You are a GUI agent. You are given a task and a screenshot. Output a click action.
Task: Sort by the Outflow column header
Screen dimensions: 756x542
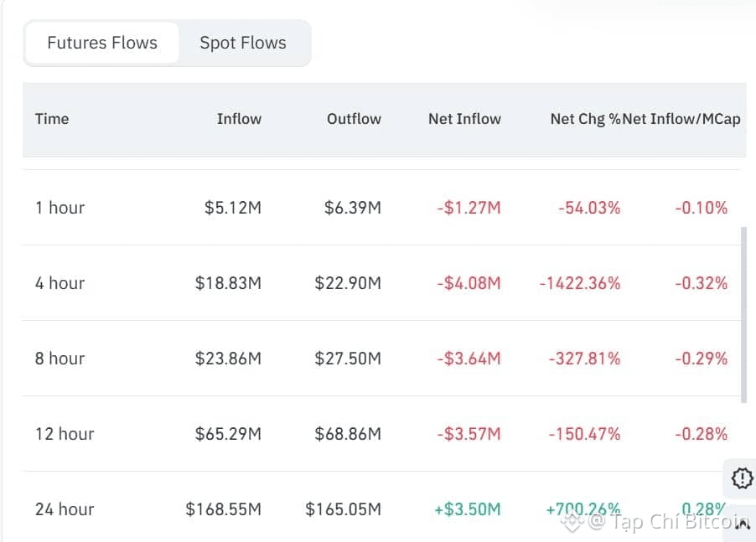coord(354,119)
